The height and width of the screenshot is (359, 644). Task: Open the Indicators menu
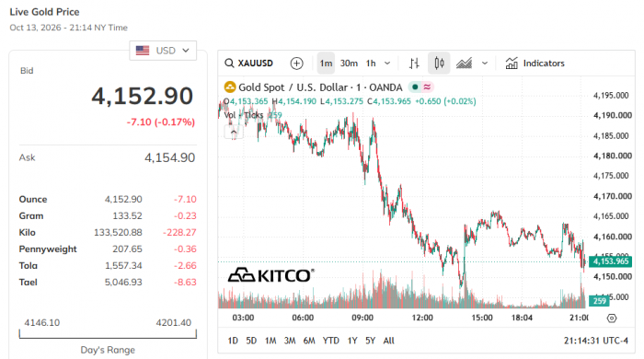tap(535, 64)
